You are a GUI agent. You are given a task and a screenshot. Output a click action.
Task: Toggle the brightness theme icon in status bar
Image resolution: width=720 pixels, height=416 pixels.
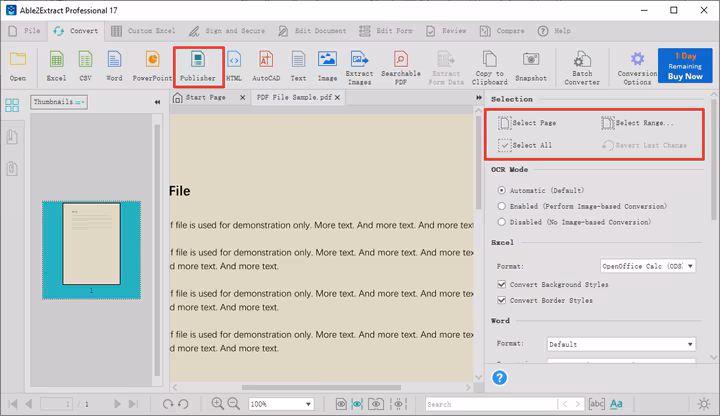[703, 404]
